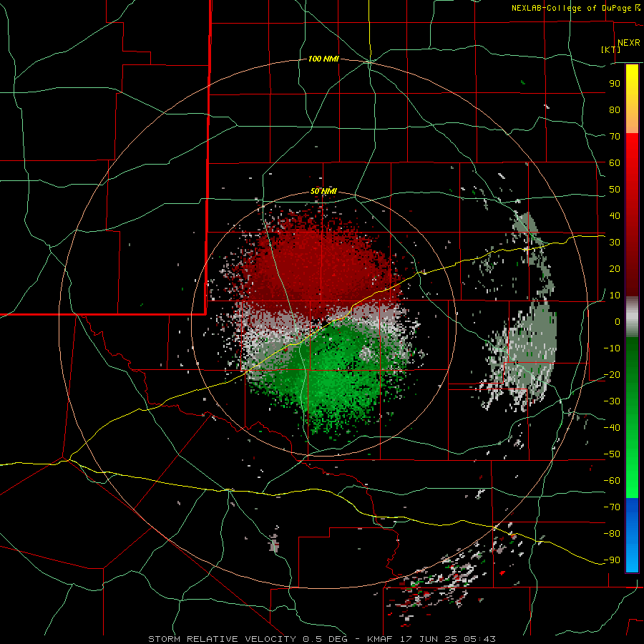Click the -10 value on velocity scale
Screen dimensions: 644x644
(612, 348)
